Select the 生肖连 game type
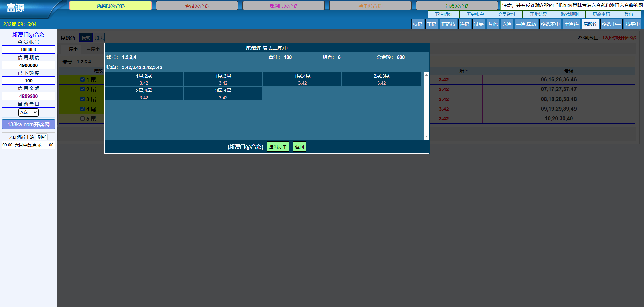 pyautogui.click(x=571, y=24)
